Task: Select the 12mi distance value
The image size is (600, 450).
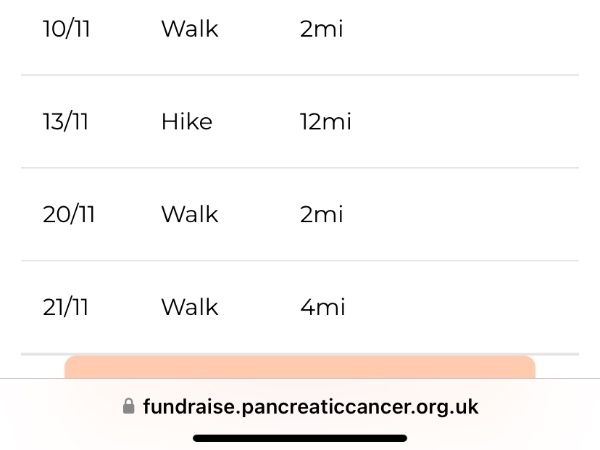Action: coord(325,122)
